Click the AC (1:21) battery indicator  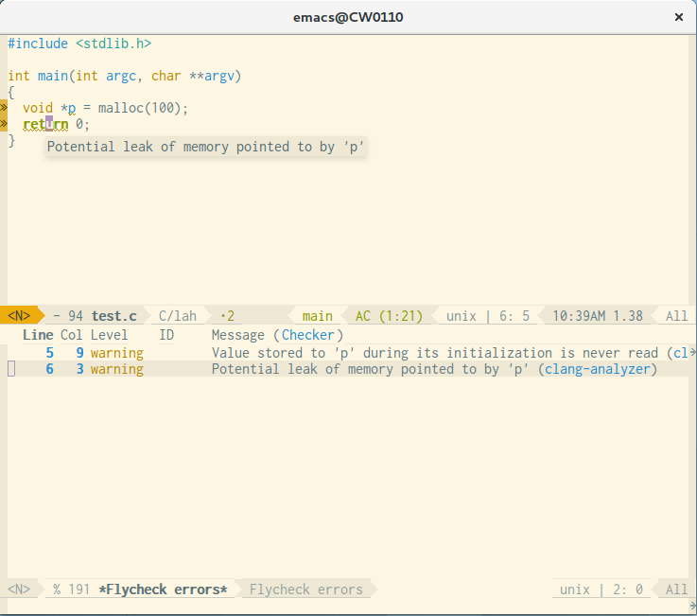tap(388, 316)
